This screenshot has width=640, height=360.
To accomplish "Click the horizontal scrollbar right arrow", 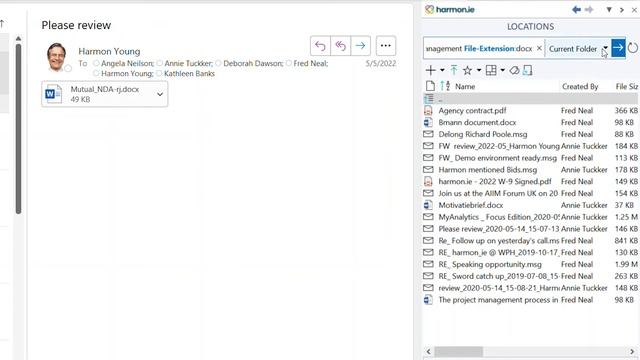I will [x=632, y=351].
